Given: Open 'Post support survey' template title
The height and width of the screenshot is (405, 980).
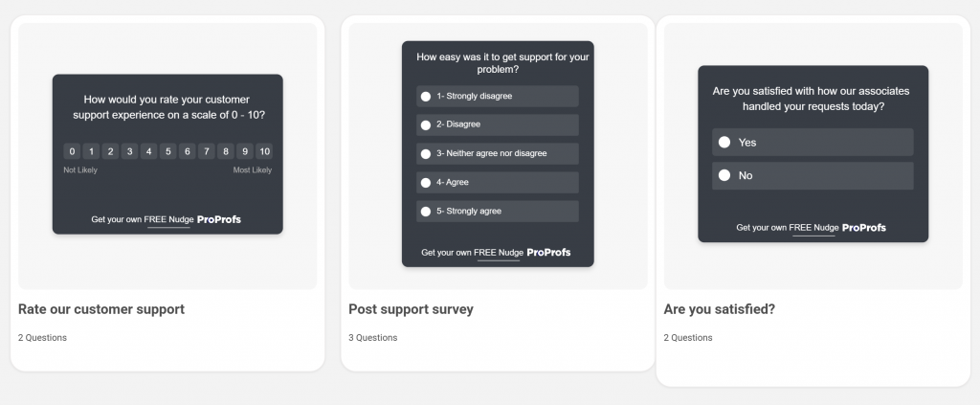Looking at the screenshot, I should (411, 309).
